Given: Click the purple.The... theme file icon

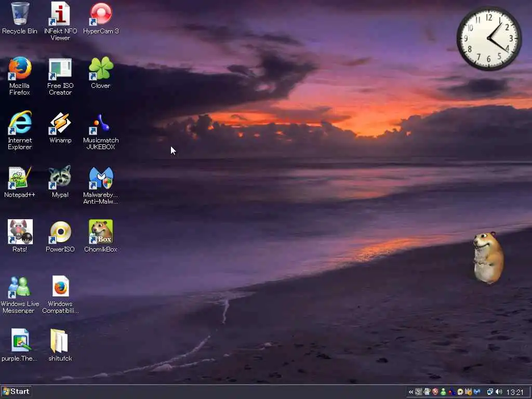Looking at the screenshot, I should 20,345.
